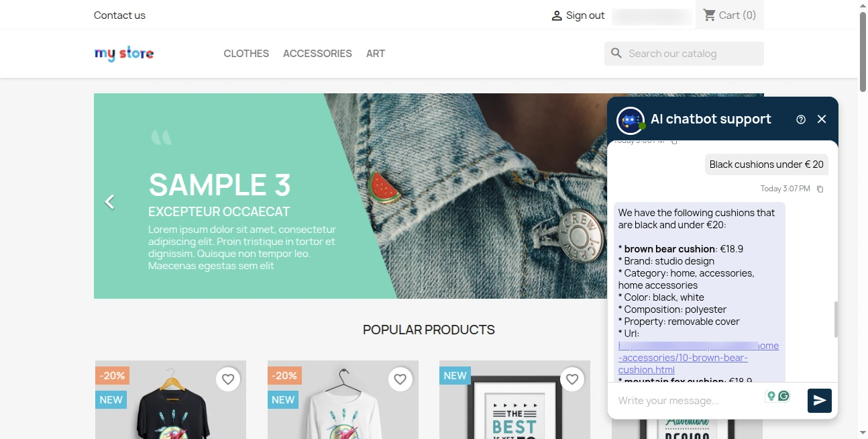Screen dimensions: 868x439
Task: Open the Accessories menu
Action: pyautogui.click(x=317, y=54)
